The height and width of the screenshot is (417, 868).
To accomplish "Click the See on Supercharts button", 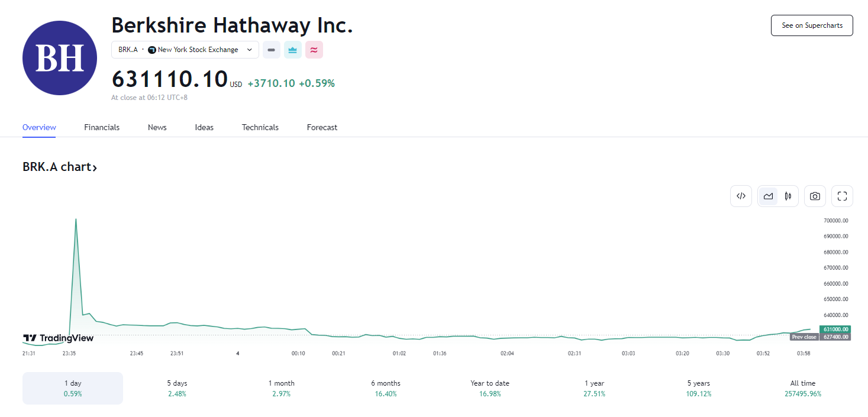I will [812, 25].
